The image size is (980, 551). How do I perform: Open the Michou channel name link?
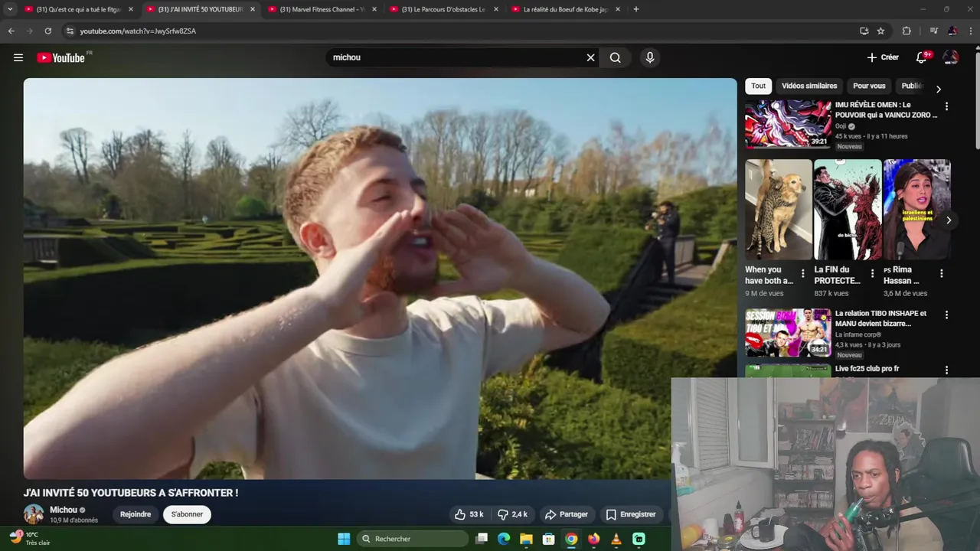[x=64, y=510]
